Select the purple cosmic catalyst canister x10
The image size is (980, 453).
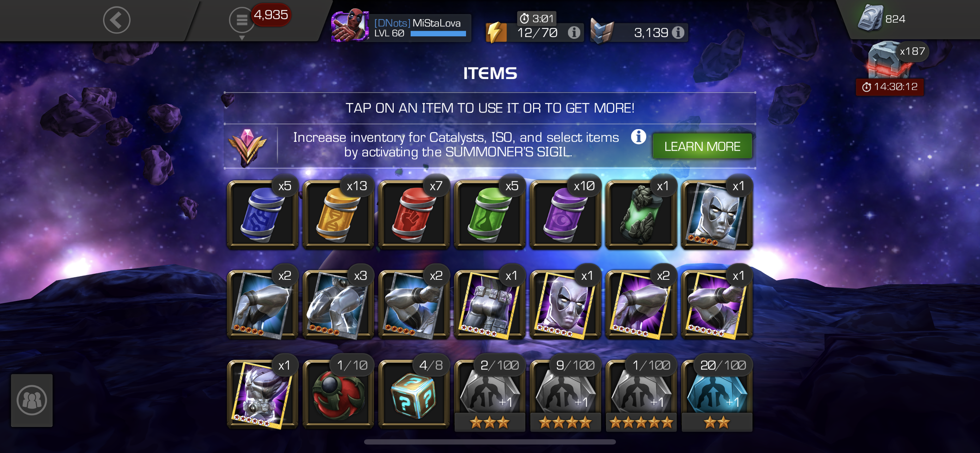coord(565,215)
